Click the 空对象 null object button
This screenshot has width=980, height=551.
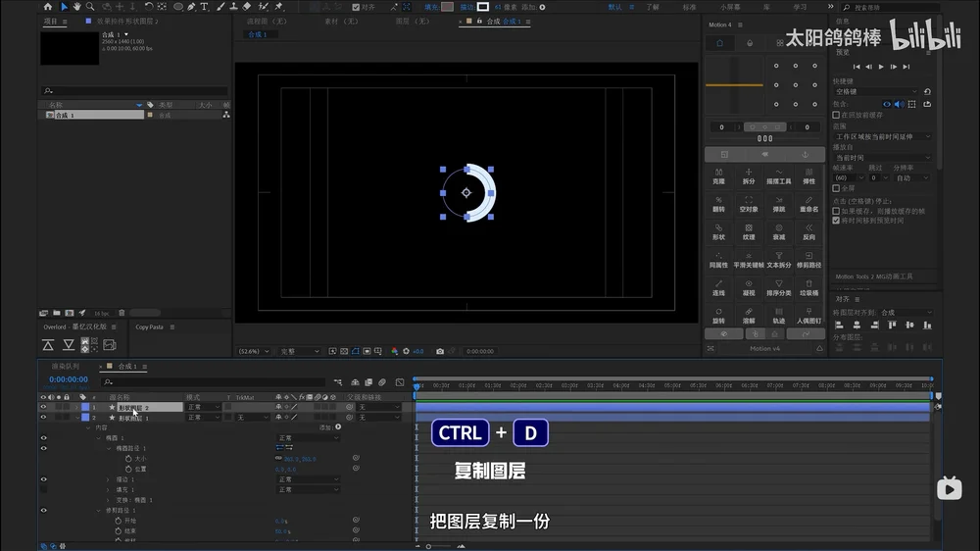click(x=749, y=205)
